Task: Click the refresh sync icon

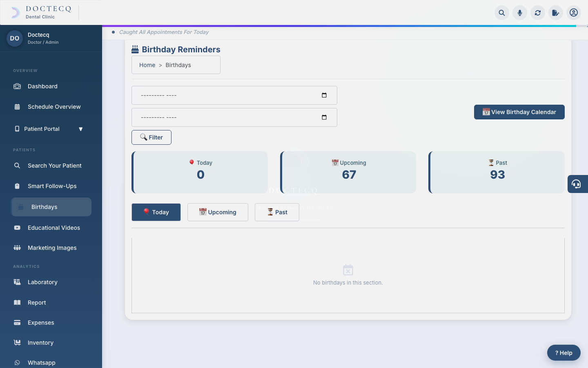Action: pyautogui.click(x=538, y=13)
